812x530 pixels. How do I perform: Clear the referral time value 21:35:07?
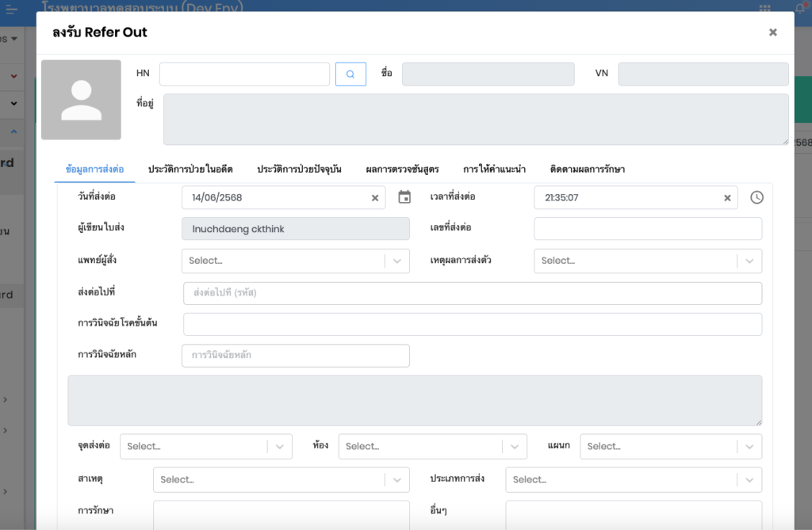(727, 198)
